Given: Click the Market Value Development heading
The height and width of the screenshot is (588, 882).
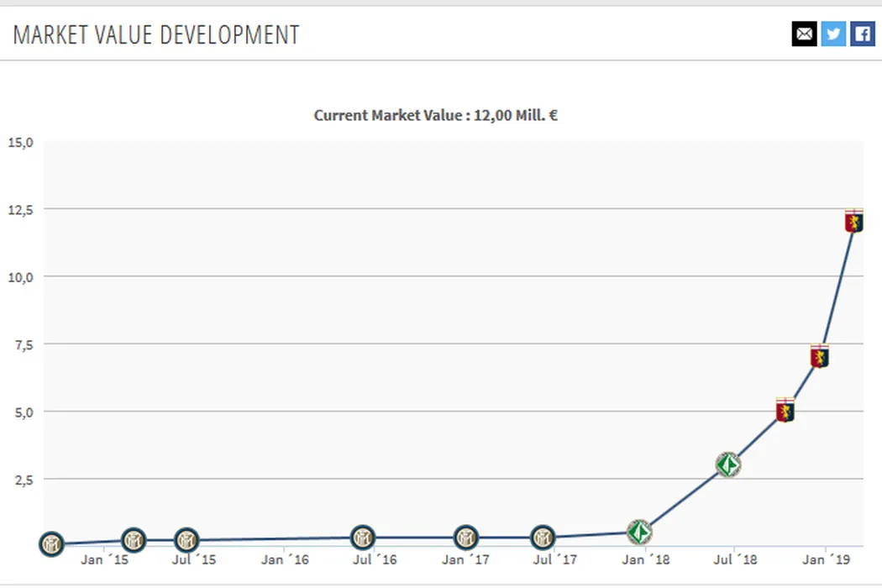Looking at the screenshot, I should point(156,34).
